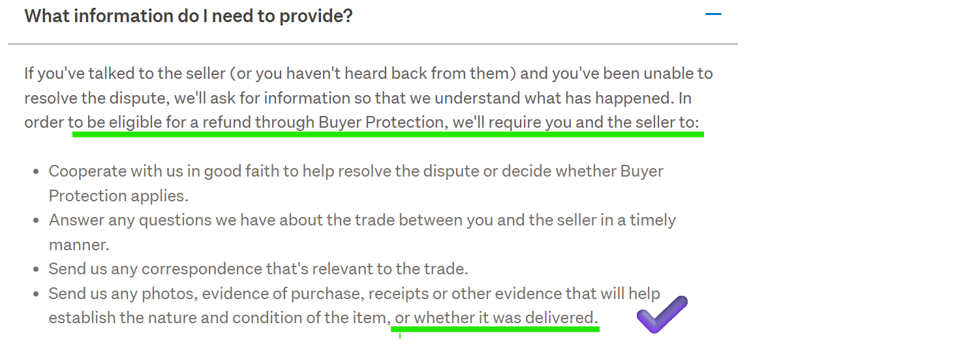Click the small green tick below the underline
980x346 pixels.
pos(399,336)
